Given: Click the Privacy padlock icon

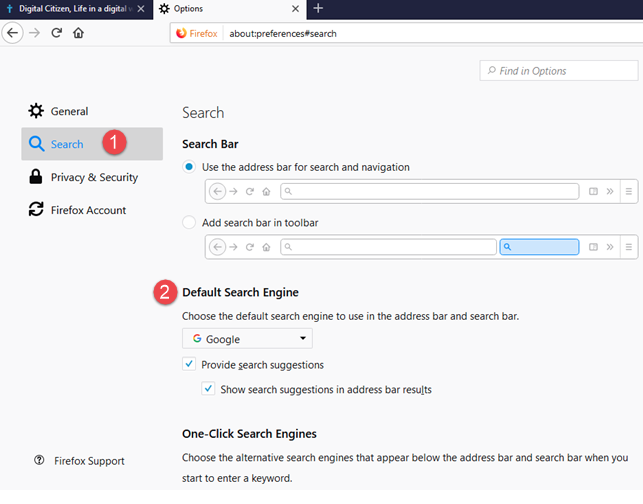Looking at the screenshot, I should coord(36,176).
